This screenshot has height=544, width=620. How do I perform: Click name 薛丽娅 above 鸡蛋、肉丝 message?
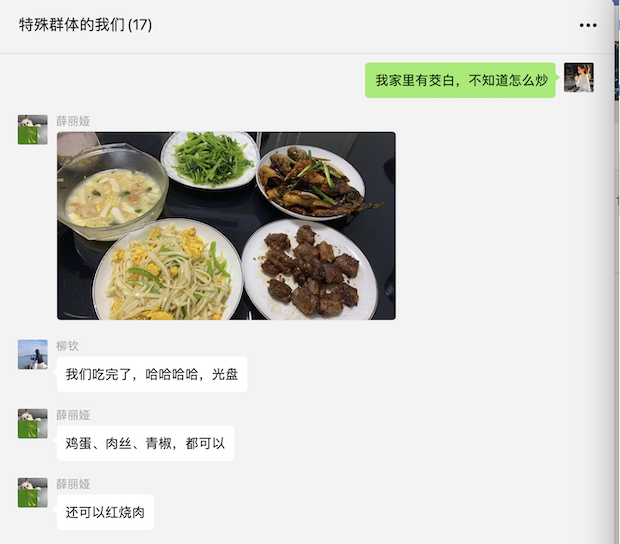click(73, 415)
